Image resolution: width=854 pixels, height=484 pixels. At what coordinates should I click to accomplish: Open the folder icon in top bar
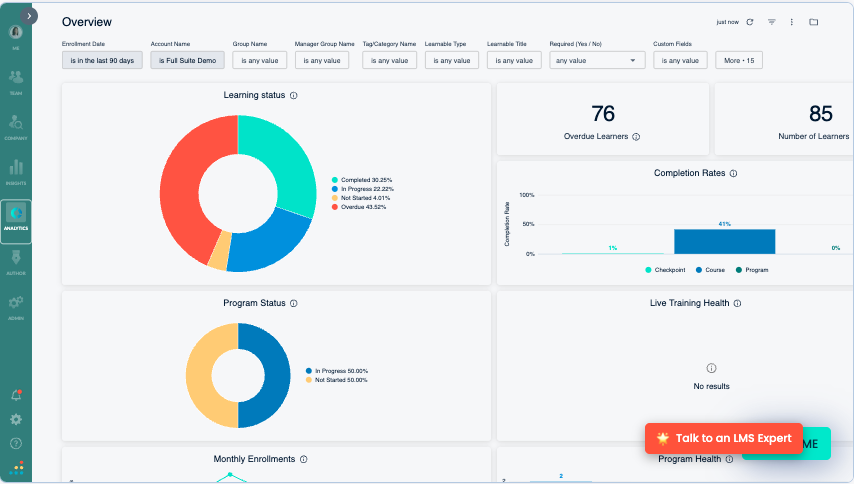pyautogui.click(x=813, y=22)
